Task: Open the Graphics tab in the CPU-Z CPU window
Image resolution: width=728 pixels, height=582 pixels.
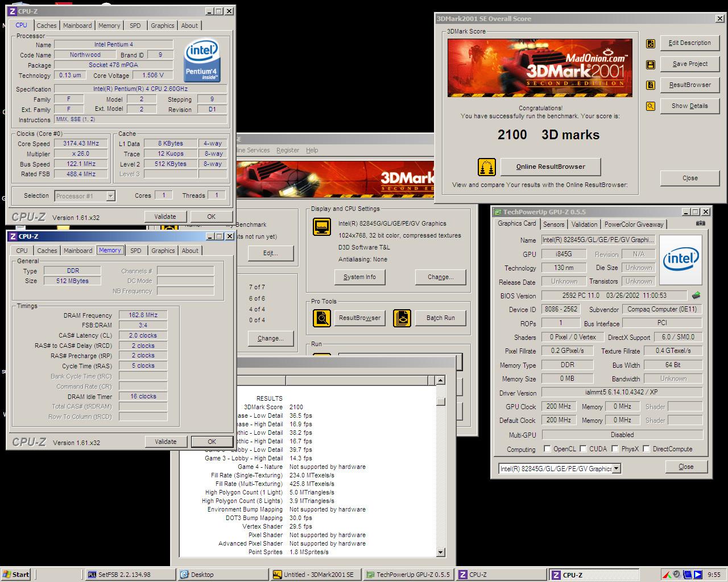Action: [x=162, y=26]
